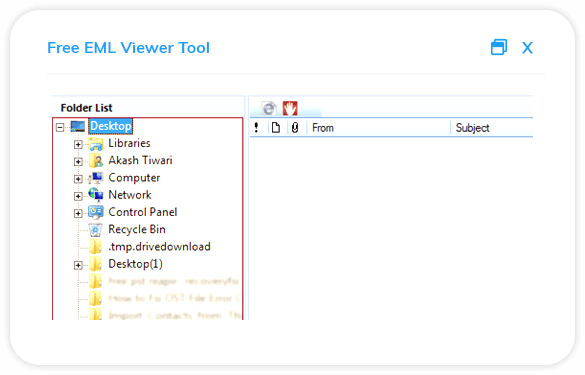The height and width of the screenshot is (375, 585).
Task: Select Network in the folder tree
Action: click(x=130, y=195)
